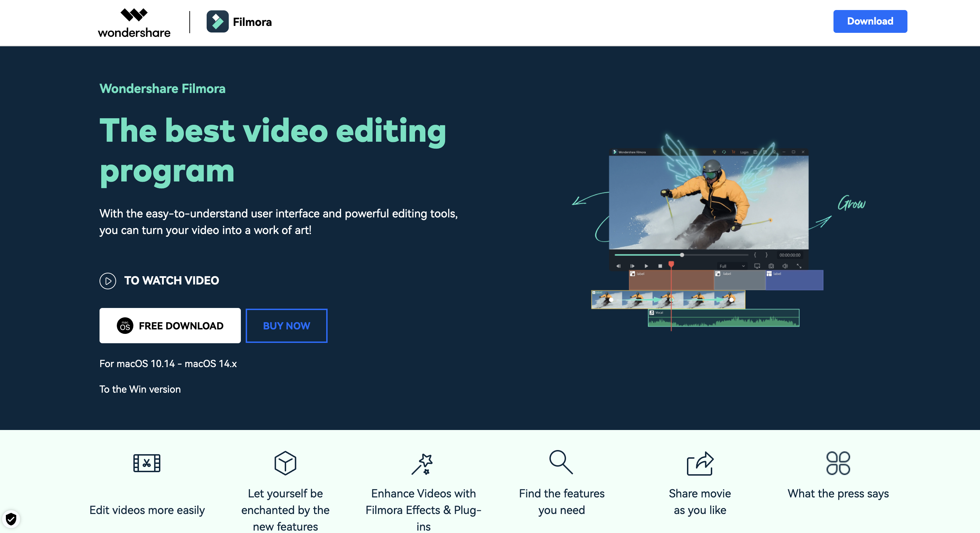Viewport: 980px width, 533px height.
Task: Select Share movie as you like tab
Action: 700,502
